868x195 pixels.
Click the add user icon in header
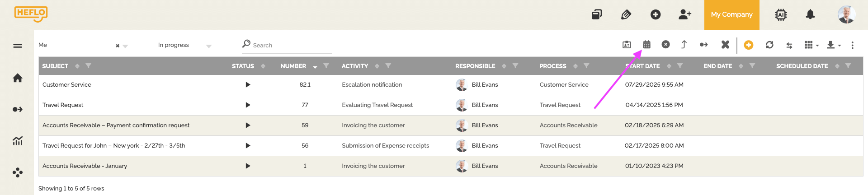[x=685, y=14]
